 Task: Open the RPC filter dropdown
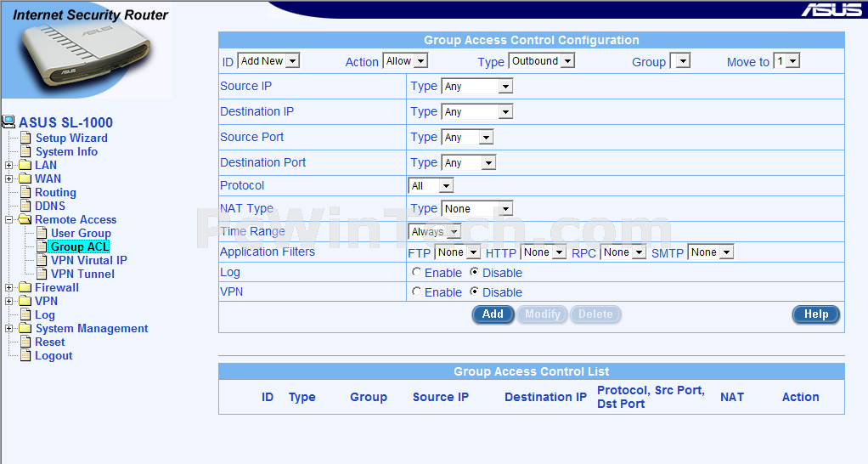click(623, 252)
